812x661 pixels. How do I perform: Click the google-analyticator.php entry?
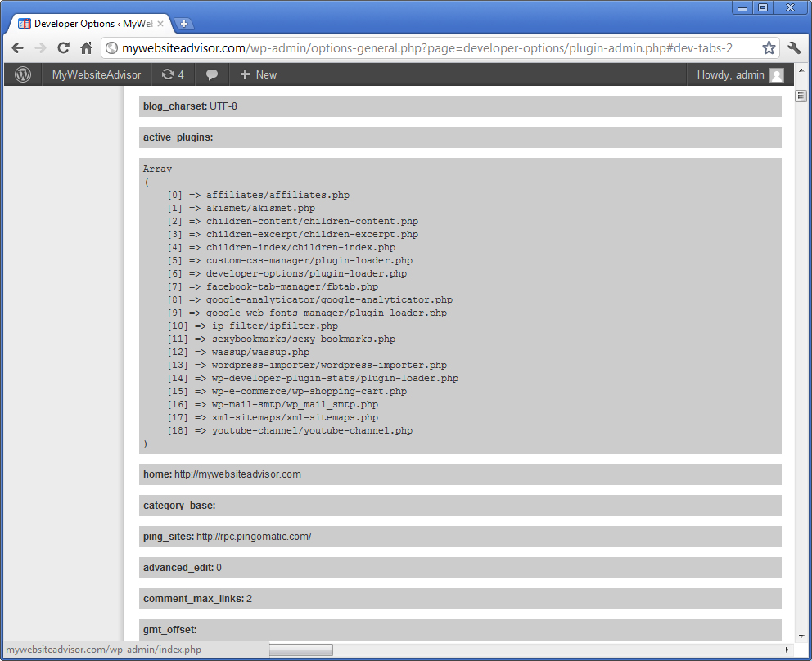click(329, 299)
